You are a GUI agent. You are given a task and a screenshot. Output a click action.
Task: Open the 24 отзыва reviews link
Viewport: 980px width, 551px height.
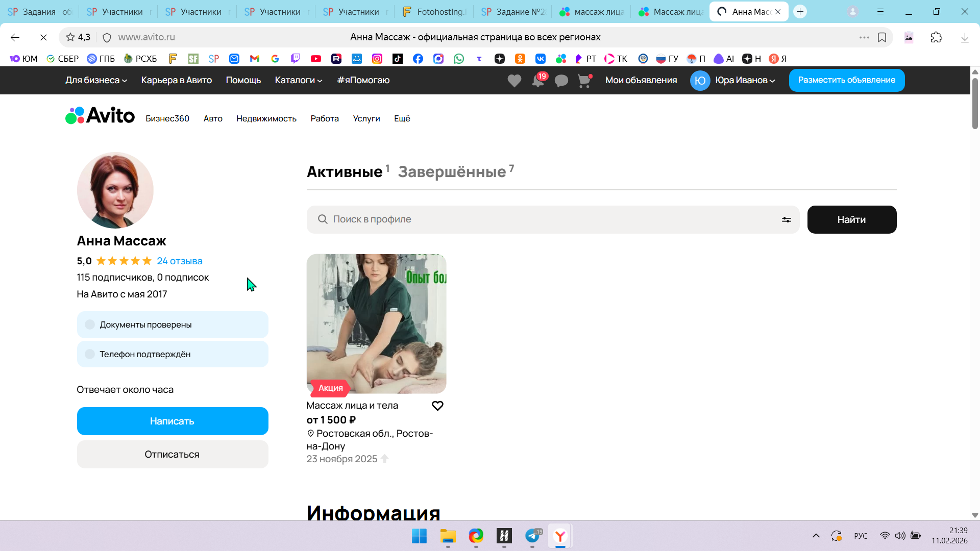(x=179, y=261)
